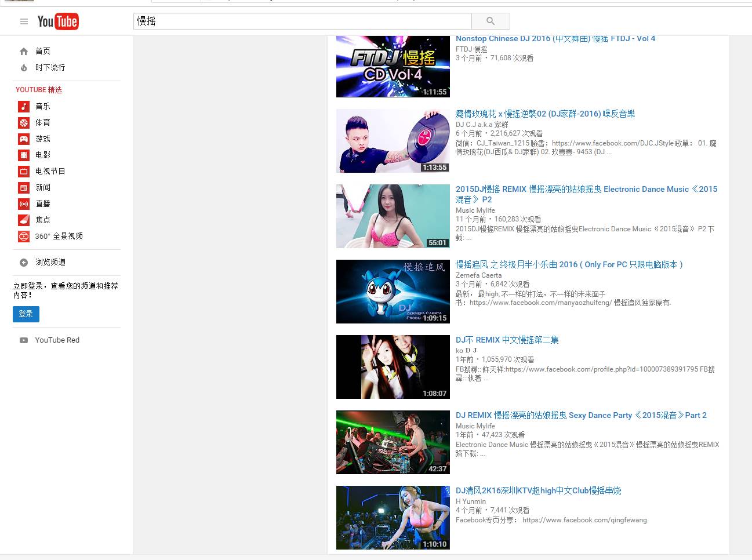The width and height of the screenshot is (752, 560).
Task: Visit the Music Mylife channel link
Action: pyautogui.click(x=475, y=210)
